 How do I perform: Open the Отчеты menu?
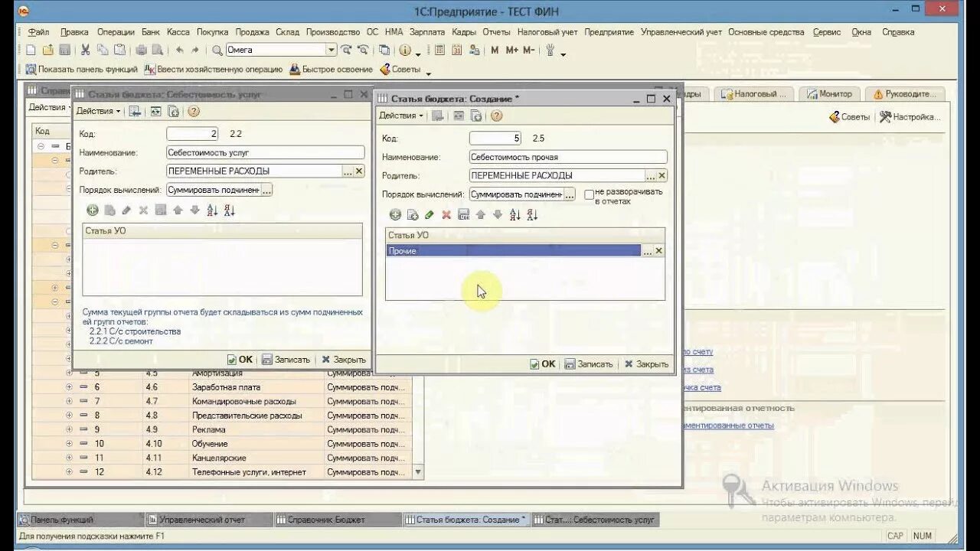(496, 32)
